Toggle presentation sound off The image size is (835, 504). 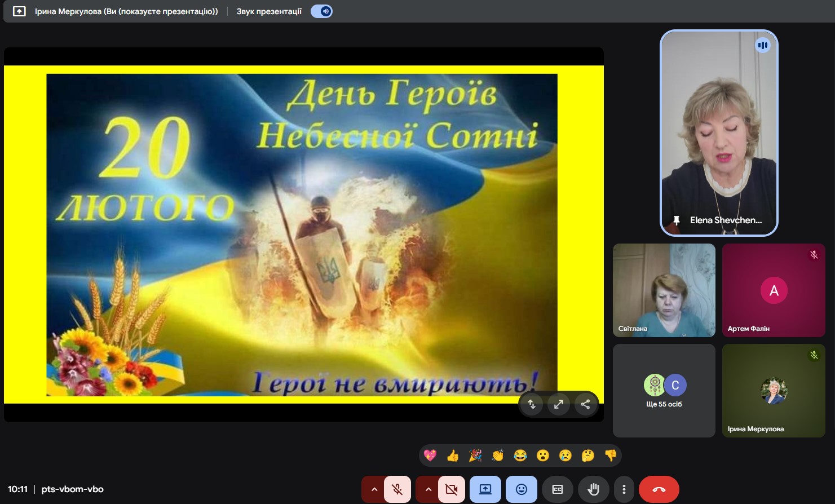point(321,11)
